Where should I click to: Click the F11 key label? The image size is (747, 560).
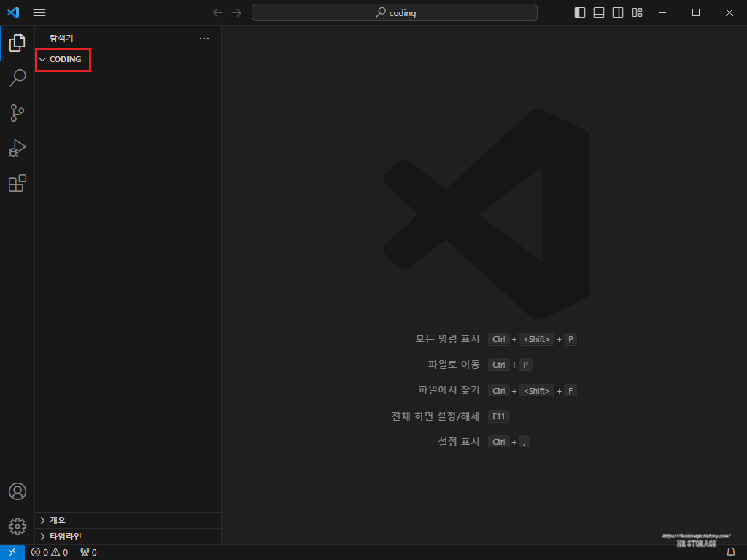(499, 416)
